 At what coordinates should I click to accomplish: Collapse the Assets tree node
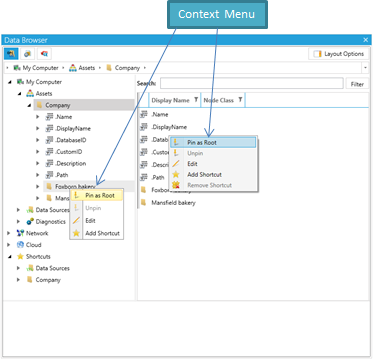point(19,94)
